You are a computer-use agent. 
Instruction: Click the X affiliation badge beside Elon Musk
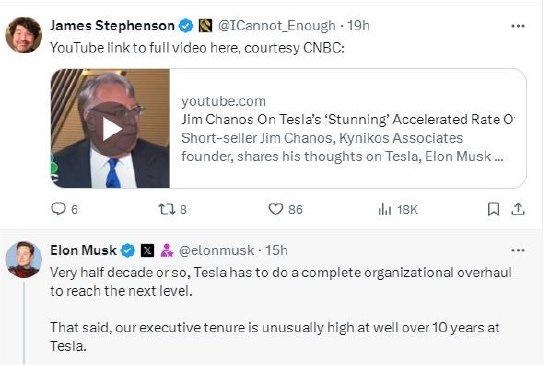[x=147, y=250]
